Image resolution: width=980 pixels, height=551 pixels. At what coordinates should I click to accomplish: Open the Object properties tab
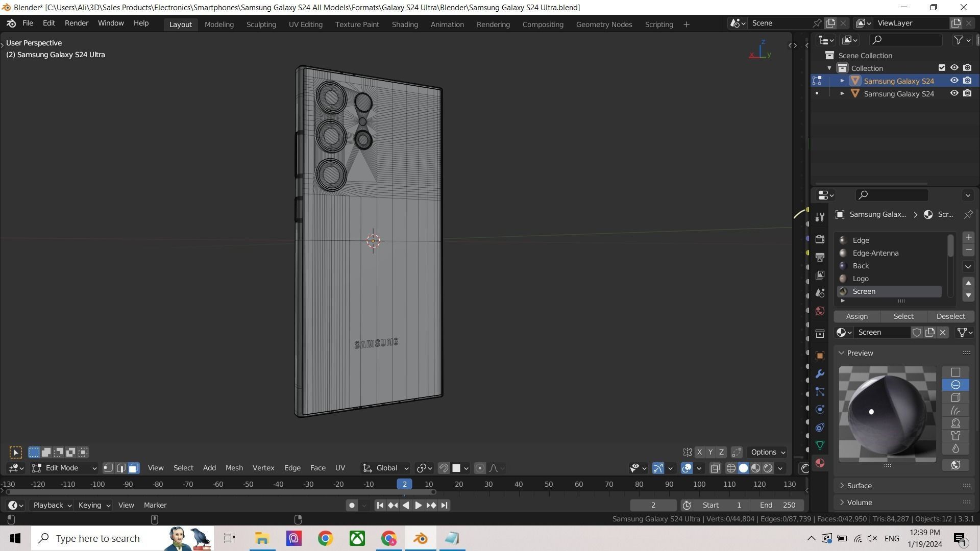point(820,356)
